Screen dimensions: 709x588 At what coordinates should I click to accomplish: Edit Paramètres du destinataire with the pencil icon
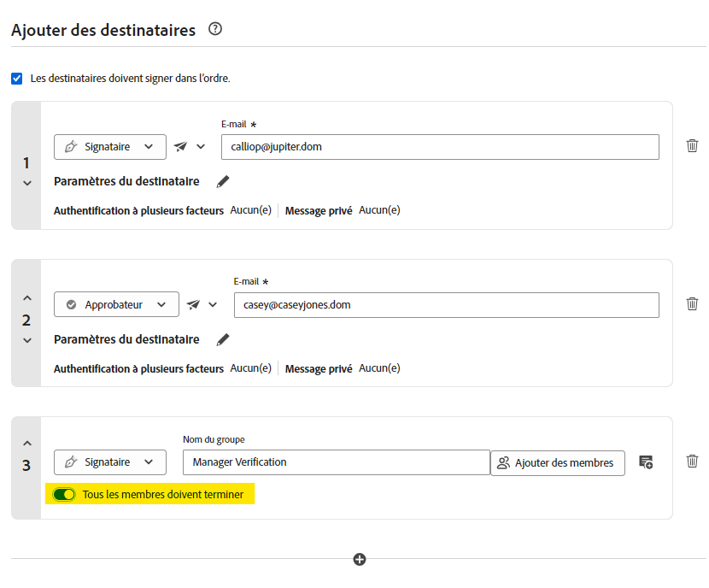(x=222, y=181)
